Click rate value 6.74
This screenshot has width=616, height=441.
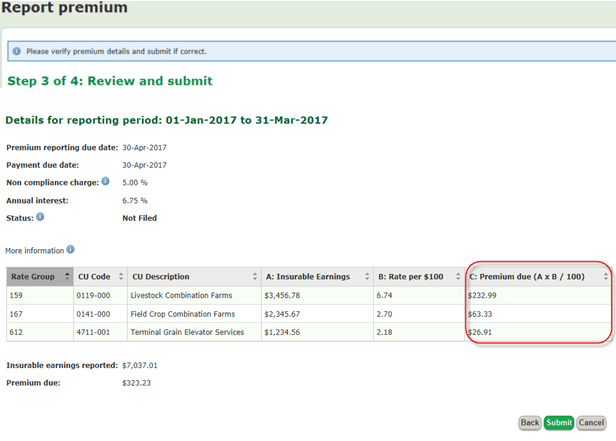(x=384, y=295)
